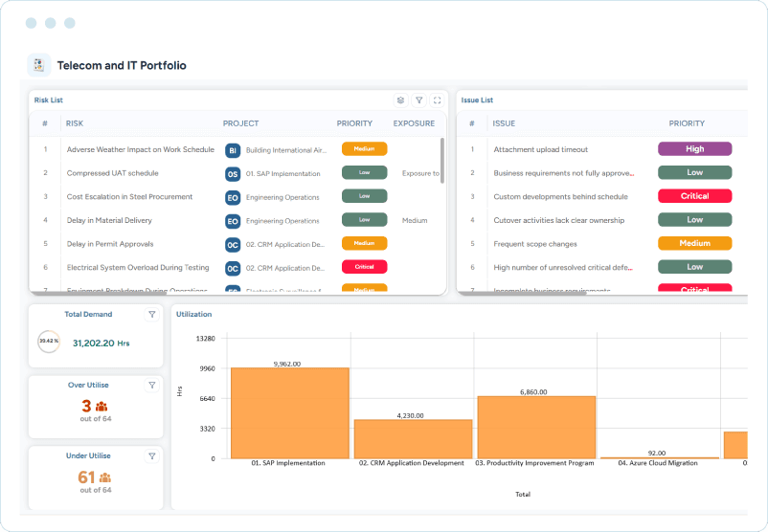Screen dimensions: 768x532
Task: Click the 39.42% demand progress ring
Action: coord(49,342)
